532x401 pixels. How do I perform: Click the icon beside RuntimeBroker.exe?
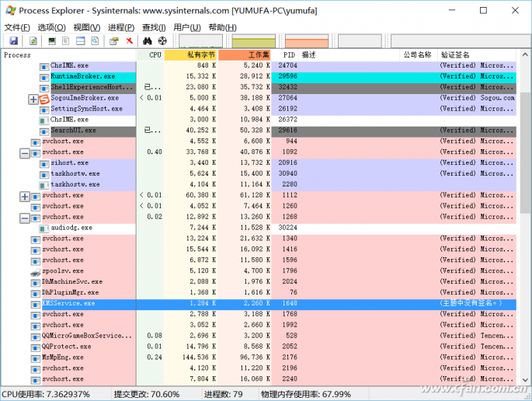pyautogui.click(x=44, y=78)
